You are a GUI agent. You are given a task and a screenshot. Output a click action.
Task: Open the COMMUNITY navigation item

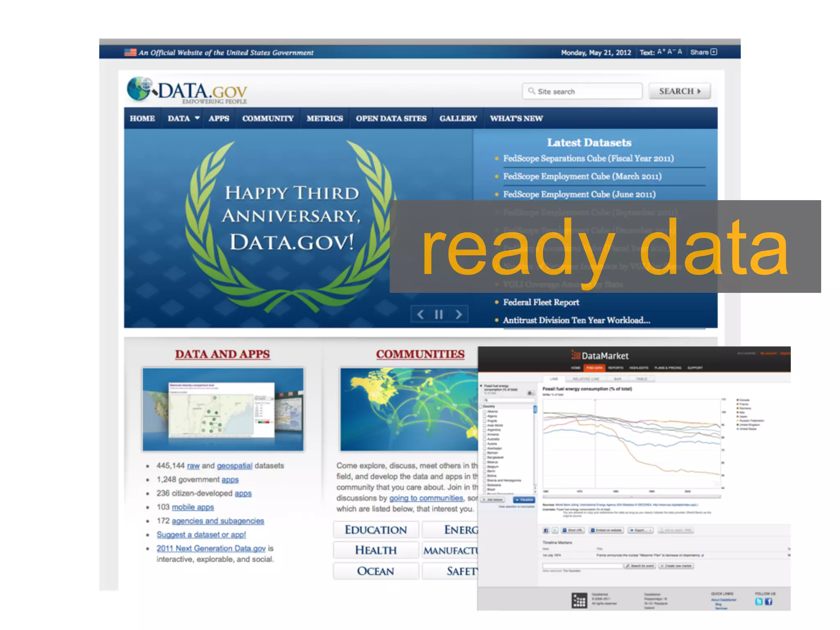point(268,118)
